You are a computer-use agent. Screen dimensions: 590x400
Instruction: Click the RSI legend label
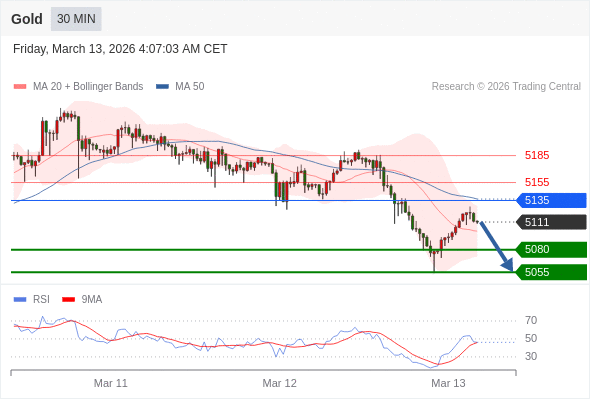click(41, 300)
